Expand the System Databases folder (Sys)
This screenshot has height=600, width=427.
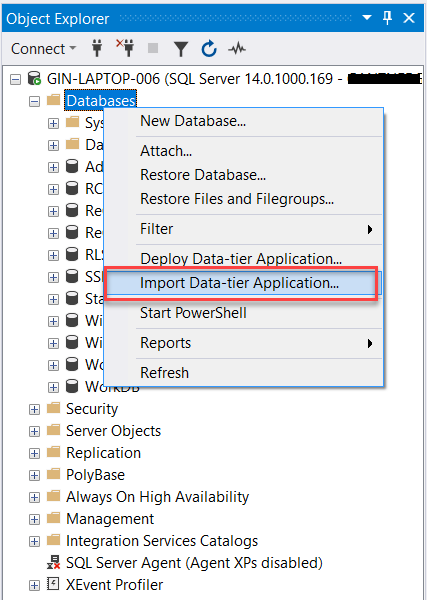(54, 124)
